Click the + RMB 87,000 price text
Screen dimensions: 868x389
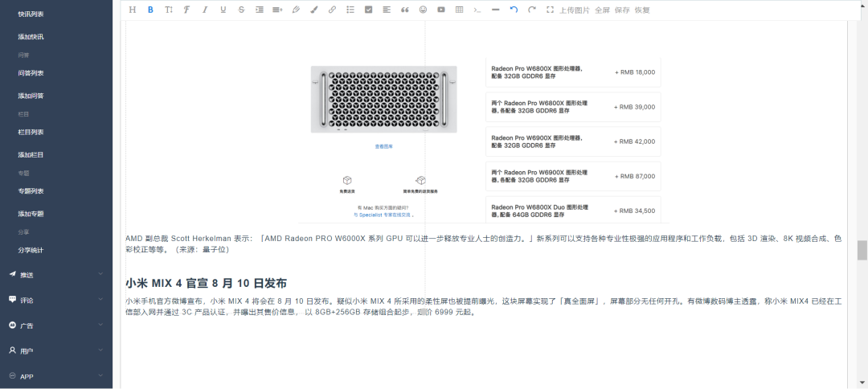pos(634,177)
